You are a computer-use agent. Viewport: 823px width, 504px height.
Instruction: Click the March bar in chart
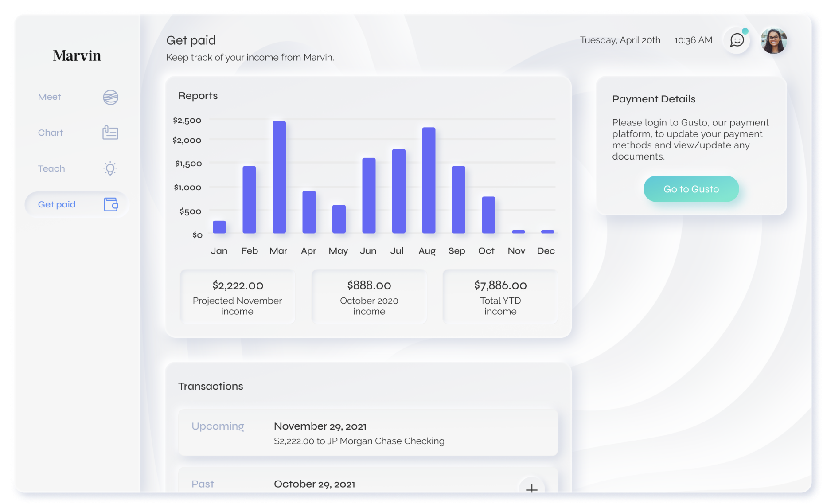point(279,177)
